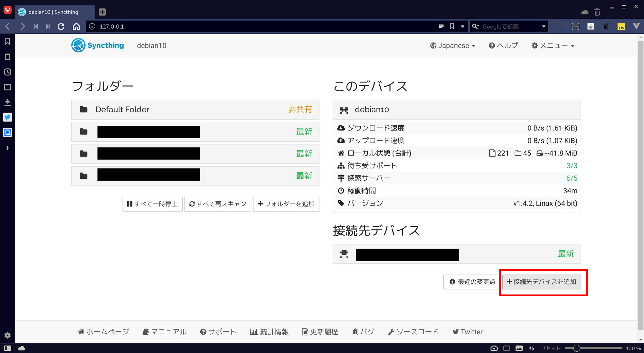Open the Bookmarks side panel
Viewport: 644px width, 353px height.
[7, 41]
